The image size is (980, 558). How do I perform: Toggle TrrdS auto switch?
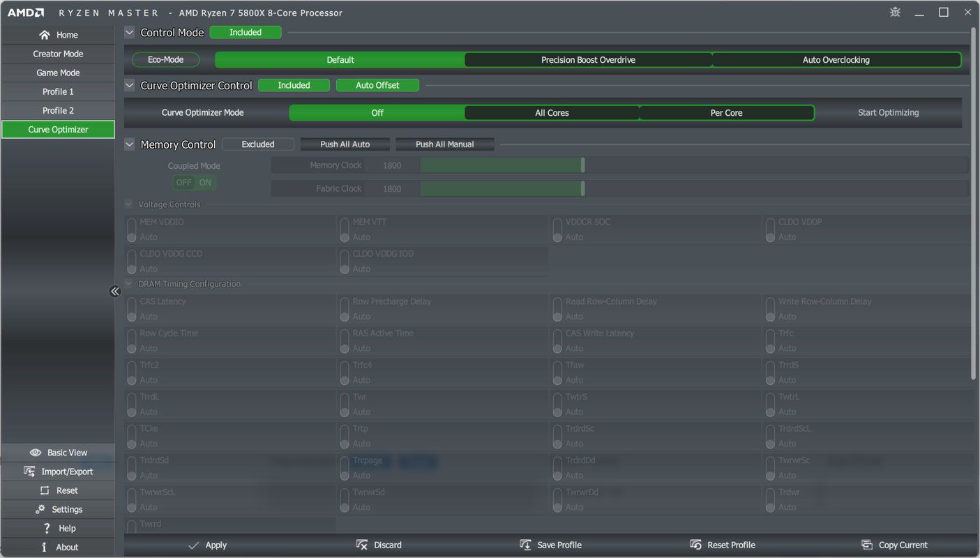pos(770,372)
